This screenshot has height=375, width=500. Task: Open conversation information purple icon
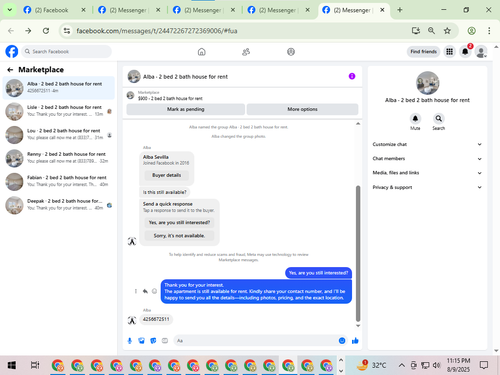(x=352, y=76)
